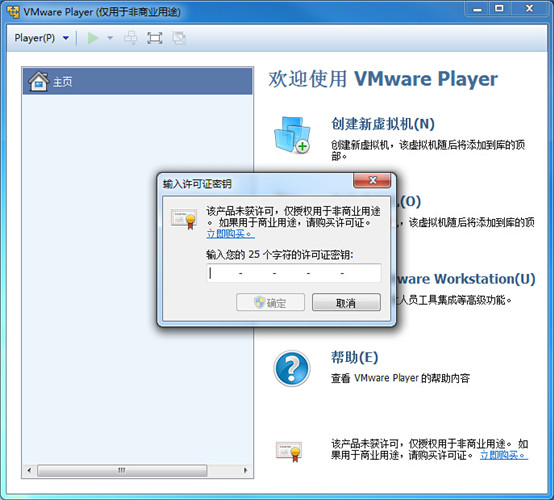Viewport: 554px width, 500px height.
Task: Open the dropdown arrow next to play button
Action: [110, 38]
